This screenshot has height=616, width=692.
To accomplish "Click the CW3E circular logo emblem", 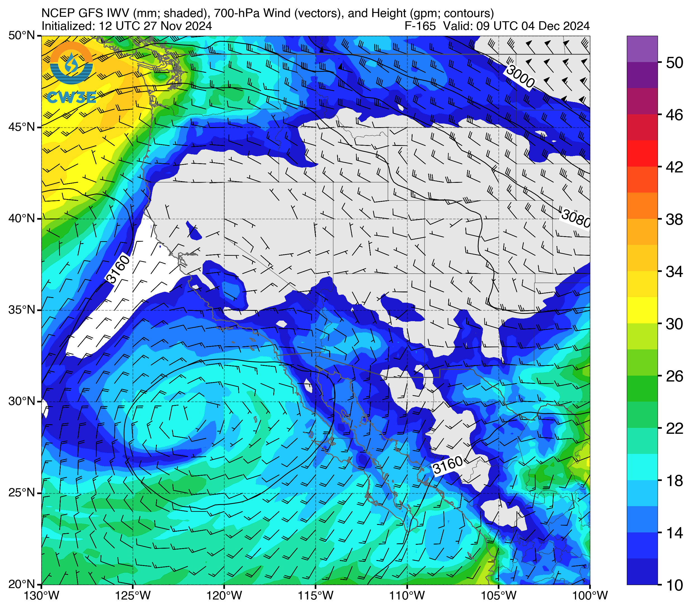I will 71,63.
